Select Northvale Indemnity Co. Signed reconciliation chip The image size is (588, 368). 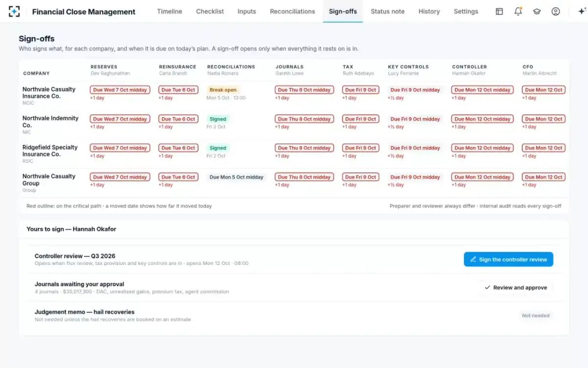click(x=218, y=119)
